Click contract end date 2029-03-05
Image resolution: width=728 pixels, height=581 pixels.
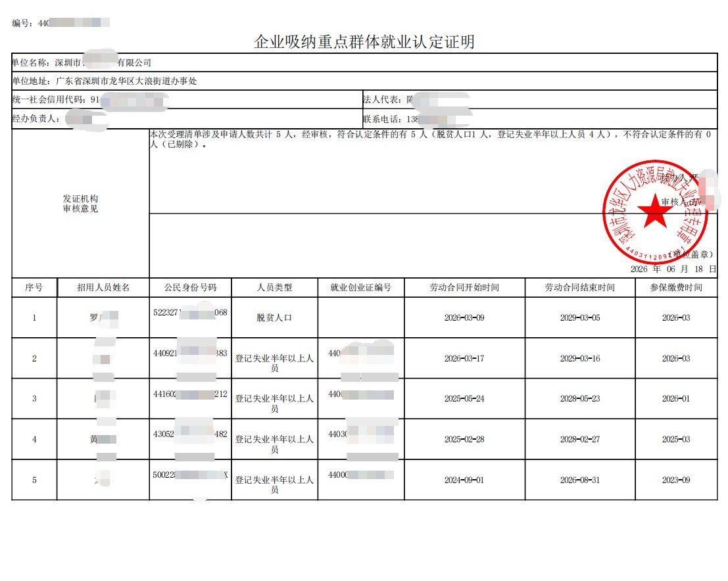[580, 318]
